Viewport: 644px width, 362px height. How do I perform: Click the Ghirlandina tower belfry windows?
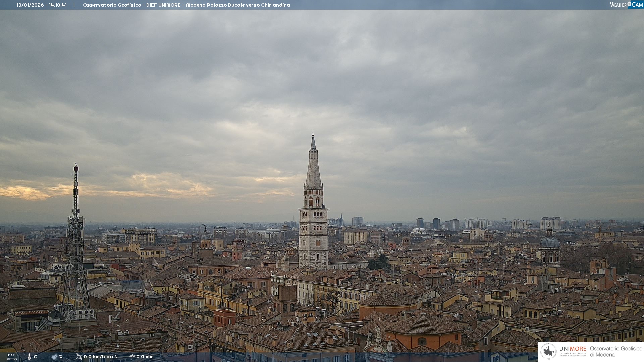[314, 202]
